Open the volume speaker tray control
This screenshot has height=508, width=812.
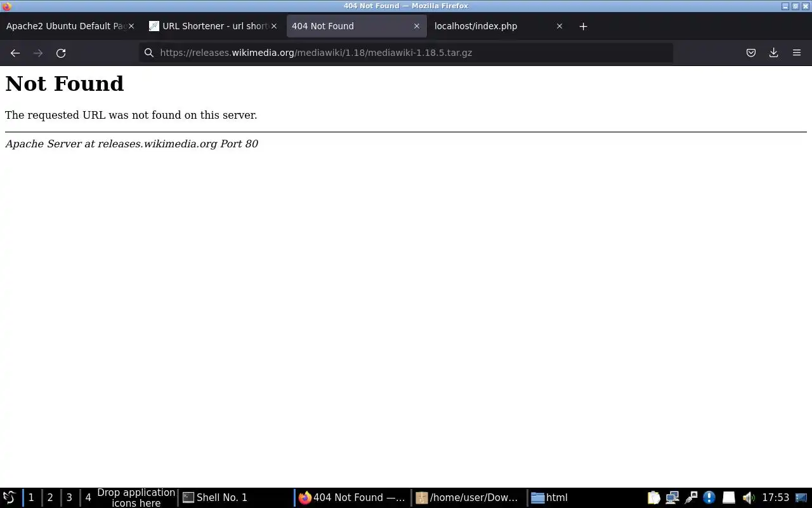coord(749,498)
